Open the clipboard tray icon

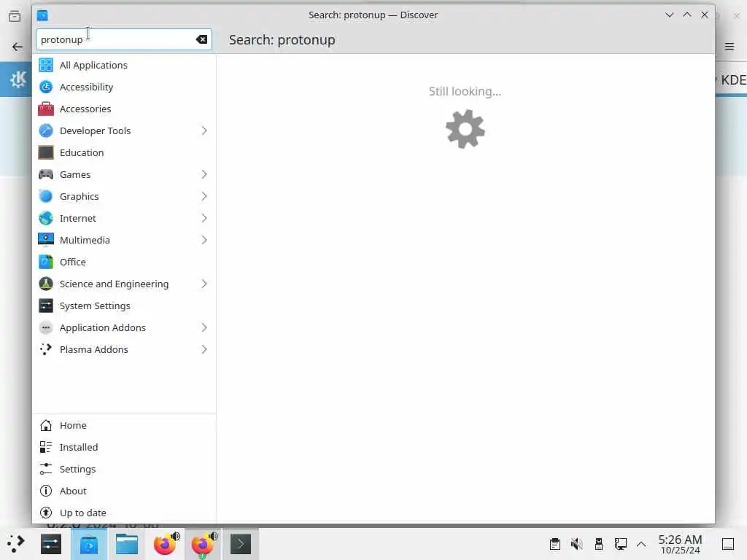tap(555, 544)
